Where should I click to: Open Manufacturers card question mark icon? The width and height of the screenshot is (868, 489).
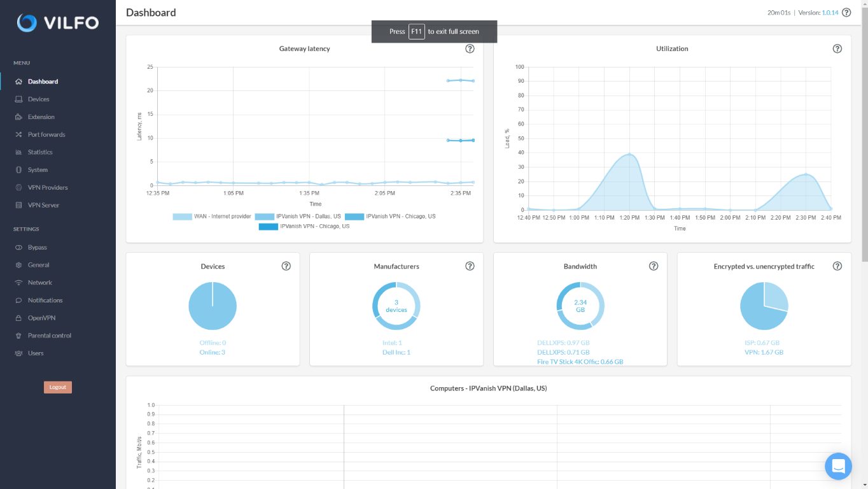tap(470, 266)
